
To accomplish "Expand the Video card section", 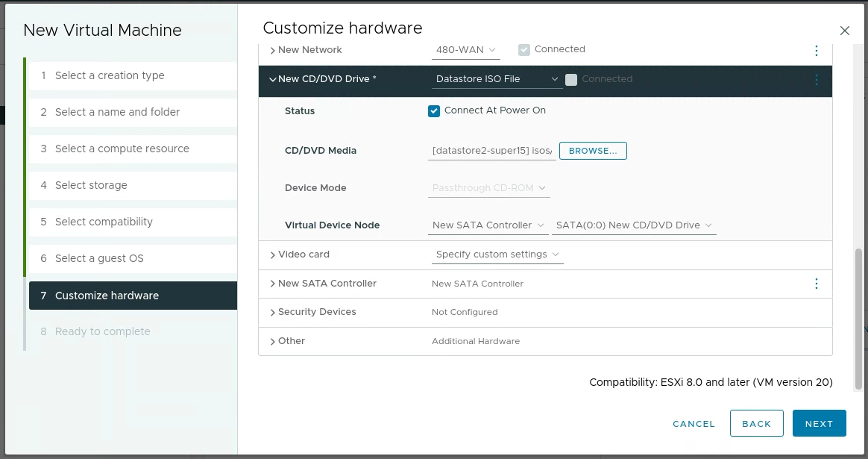I will click(272, 255).
